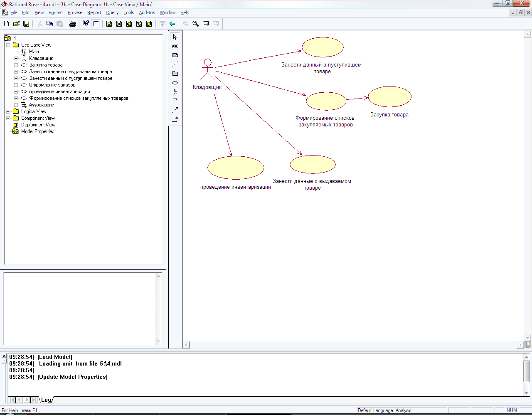Browse State Machine Diagram toolbar icon
Viewport: 532px width, 415px height.
pyautogui.click(x=139, y=24)
